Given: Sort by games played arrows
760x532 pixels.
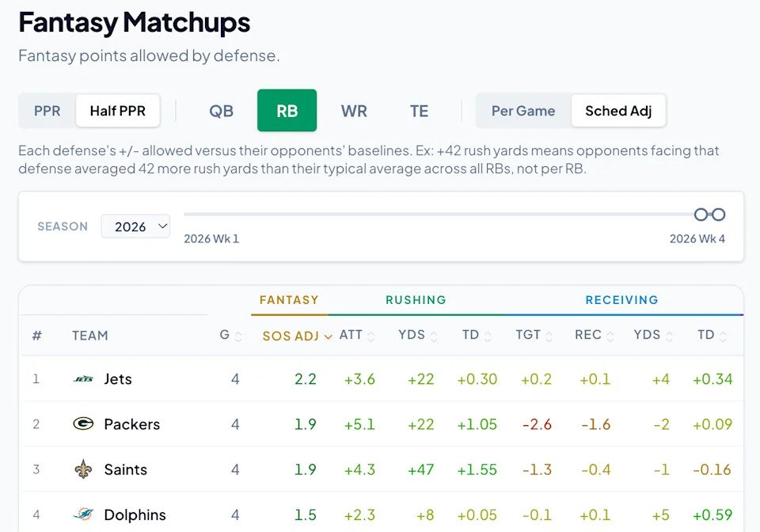Looking at the screenshot, I should tap(238, 336).
